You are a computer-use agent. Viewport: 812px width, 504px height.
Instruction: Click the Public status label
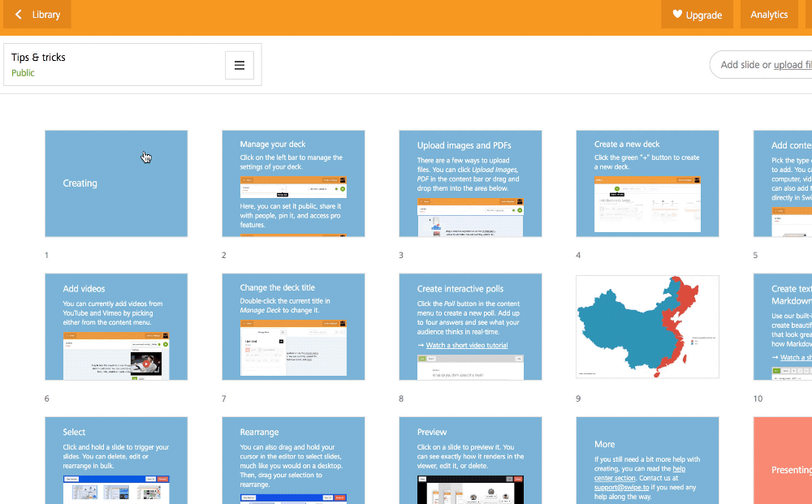click(x=23, y=73)
